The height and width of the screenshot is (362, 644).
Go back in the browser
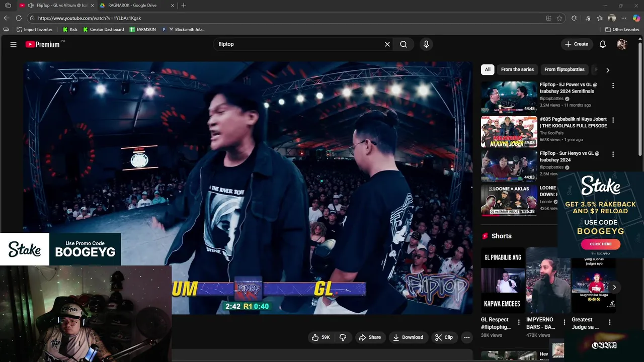[x=7, y=18]
